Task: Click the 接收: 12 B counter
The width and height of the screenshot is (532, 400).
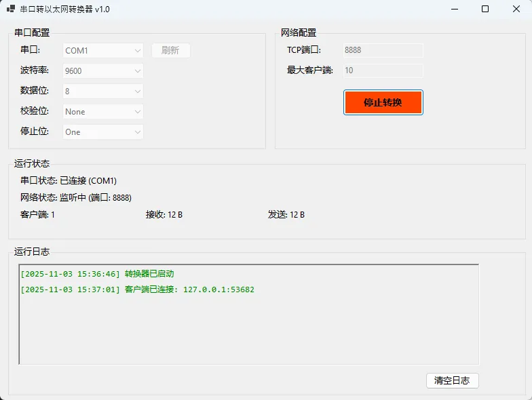Action: [x=164, y=215]
